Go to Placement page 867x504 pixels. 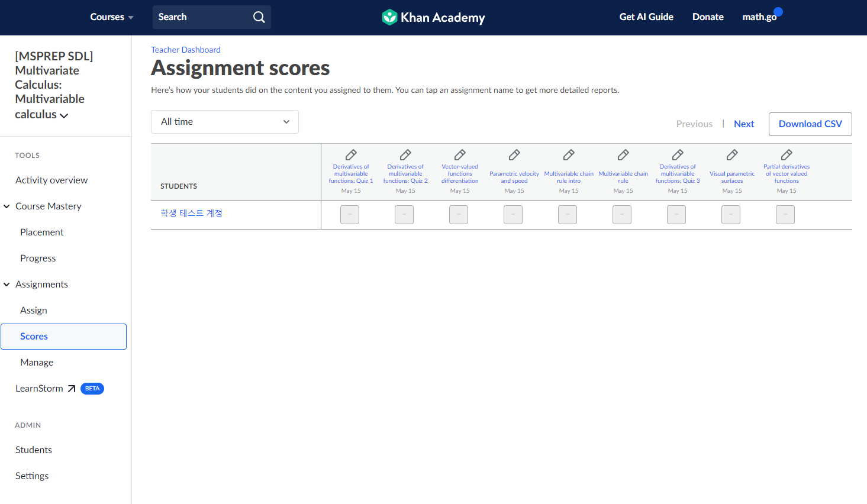click(x=42, y=232)
